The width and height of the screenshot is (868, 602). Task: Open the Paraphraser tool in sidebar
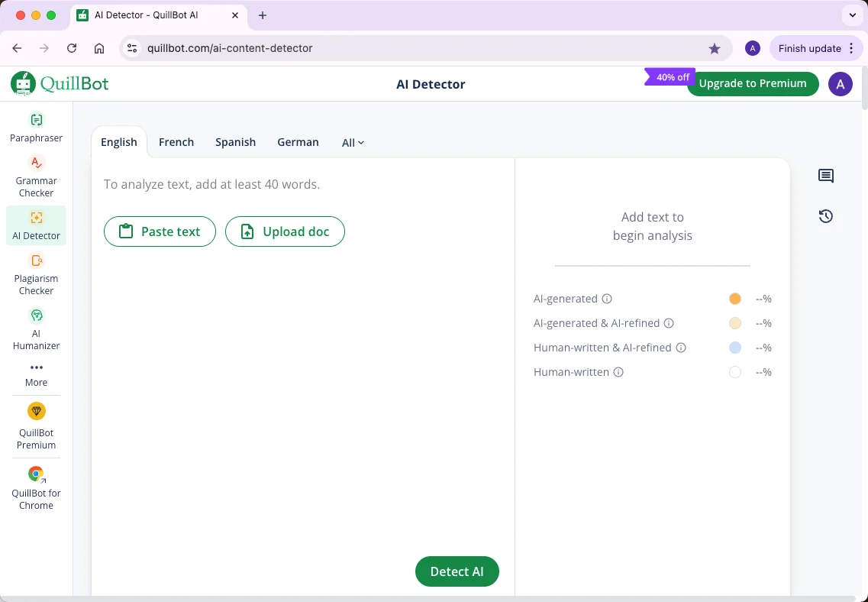(36, 128)
